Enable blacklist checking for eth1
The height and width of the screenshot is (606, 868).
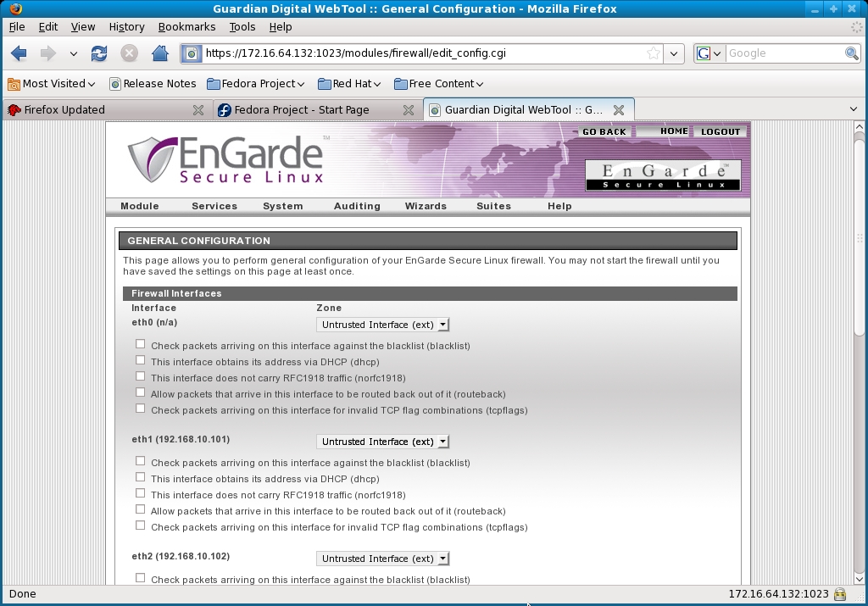[x=140, y=461]
